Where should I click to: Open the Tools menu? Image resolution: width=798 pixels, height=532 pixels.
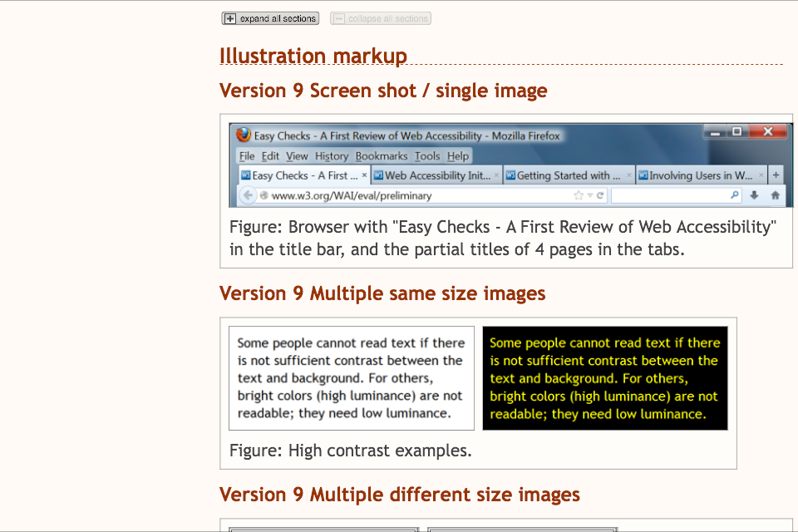[427, 156]
